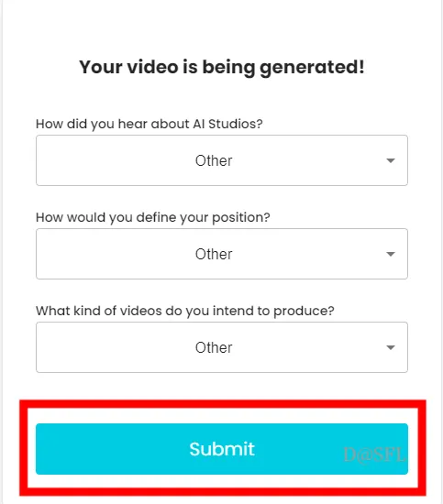Open the video kind dropdown

click(x=222, y=347)
